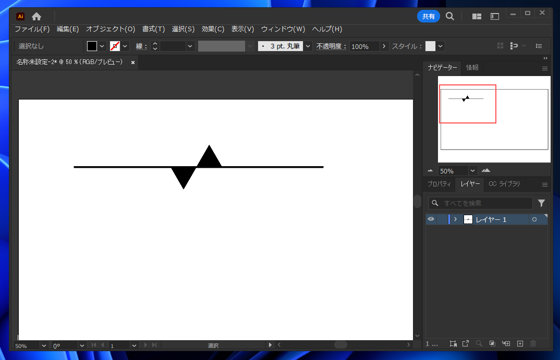Click the スタイル graphic style swatch
This screenshot has width=560, height=360.
[430, 46]
